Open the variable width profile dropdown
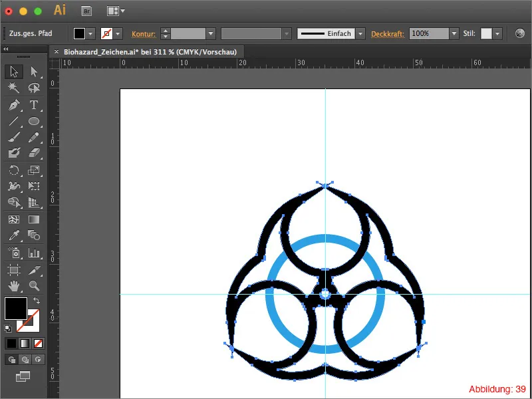 point(287,34)
